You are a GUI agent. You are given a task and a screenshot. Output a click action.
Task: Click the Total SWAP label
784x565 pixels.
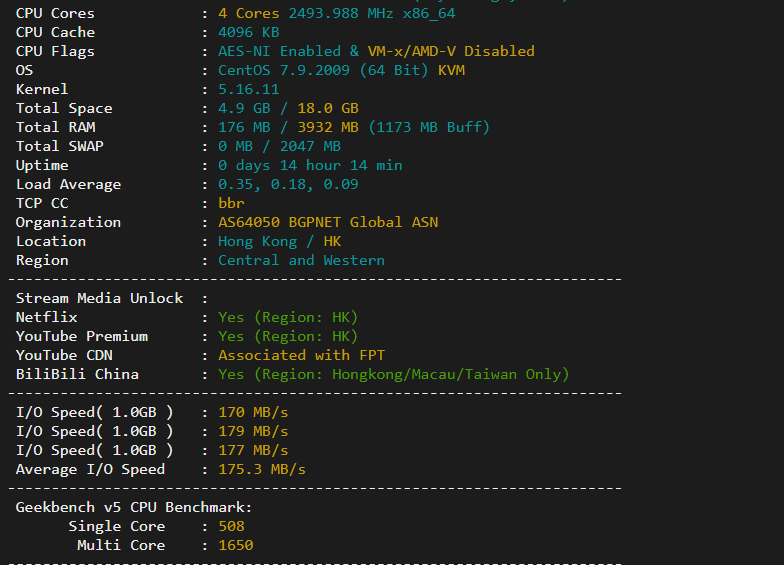60,146
